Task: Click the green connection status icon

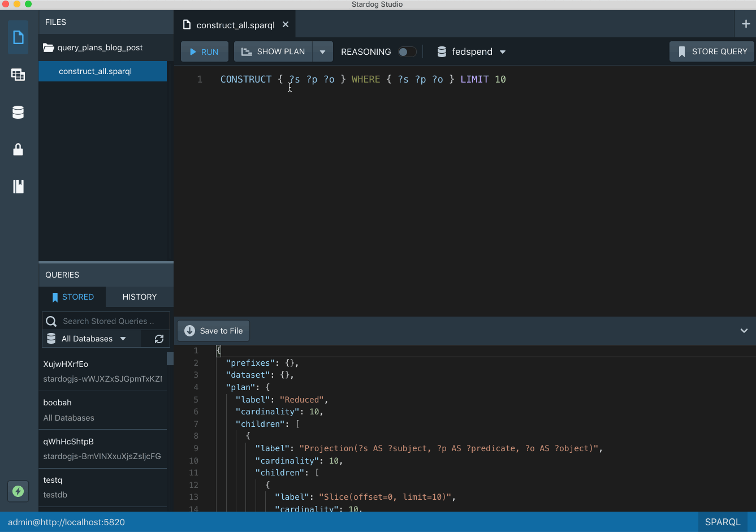Action: [18, 491]
